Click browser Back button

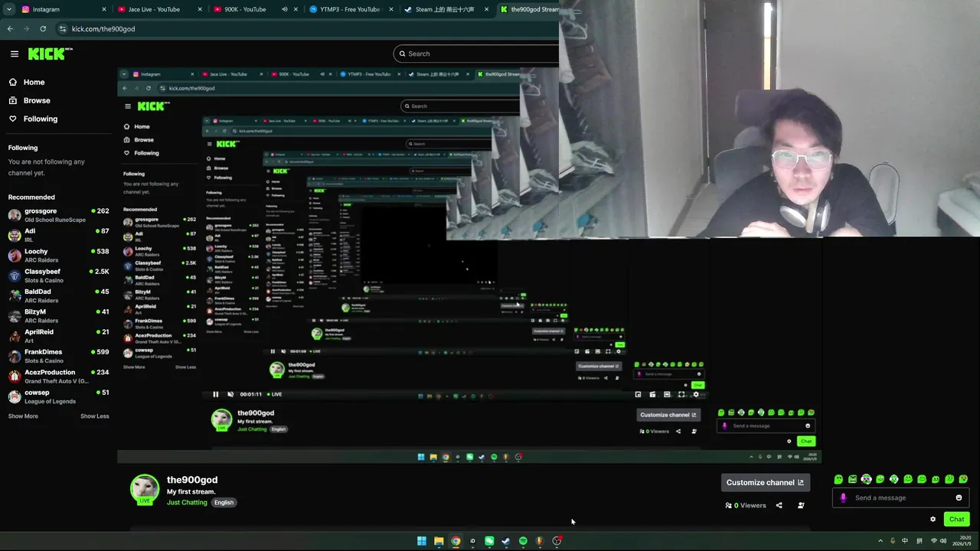coord(10,28)
